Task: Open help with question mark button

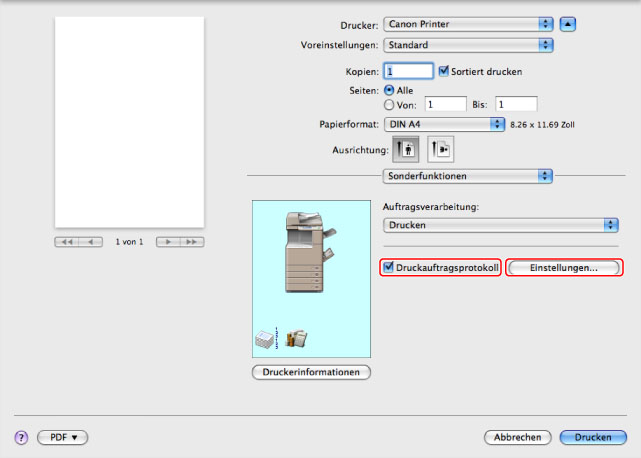Action: pos(20,438)
